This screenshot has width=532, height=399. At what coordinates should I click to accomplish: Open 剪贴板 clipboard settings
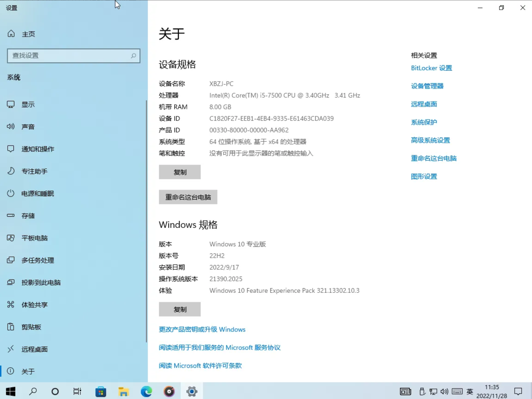point(31,327)
